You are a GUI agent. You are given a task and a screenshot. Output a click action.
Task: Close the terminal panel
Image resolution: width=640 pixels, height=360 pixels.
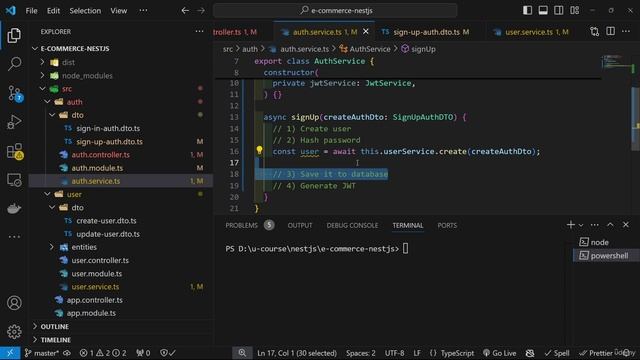pyautogui.click(x=626, y=225)
